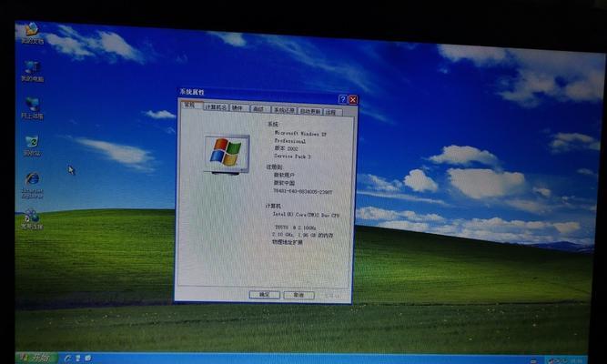Switch to the 远程 tab
Screen dimensions: 607x364
[332, 112]
